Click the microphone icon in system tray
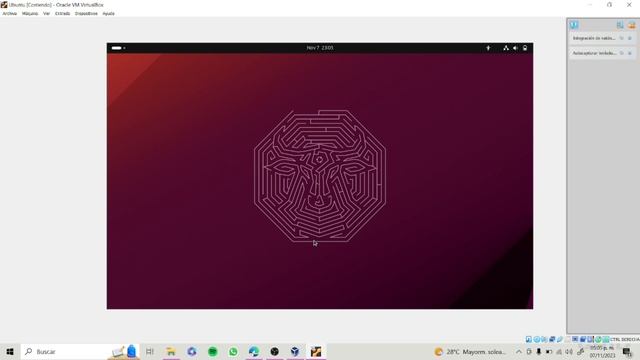Viewport: 640px width, 360px height. point(539,352)
